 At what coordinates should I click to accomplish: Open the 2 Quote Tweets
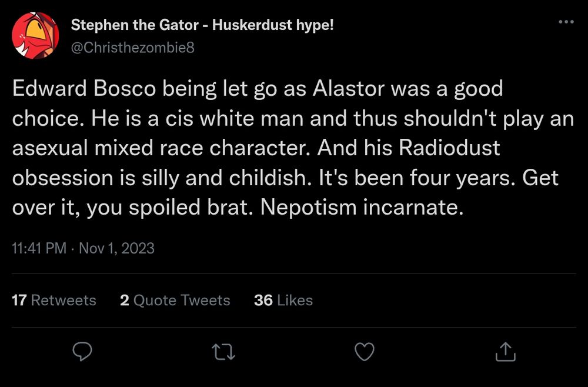click(x=173, y=301)
